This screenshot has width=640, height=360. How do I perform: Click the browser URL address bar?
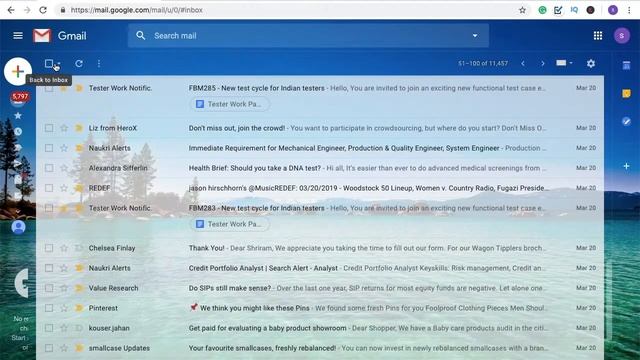point(286,10)
